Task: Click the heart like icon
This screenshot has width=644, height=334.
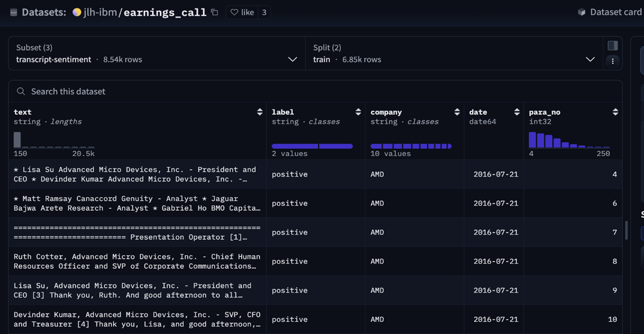Action: [x=234, y=12]
